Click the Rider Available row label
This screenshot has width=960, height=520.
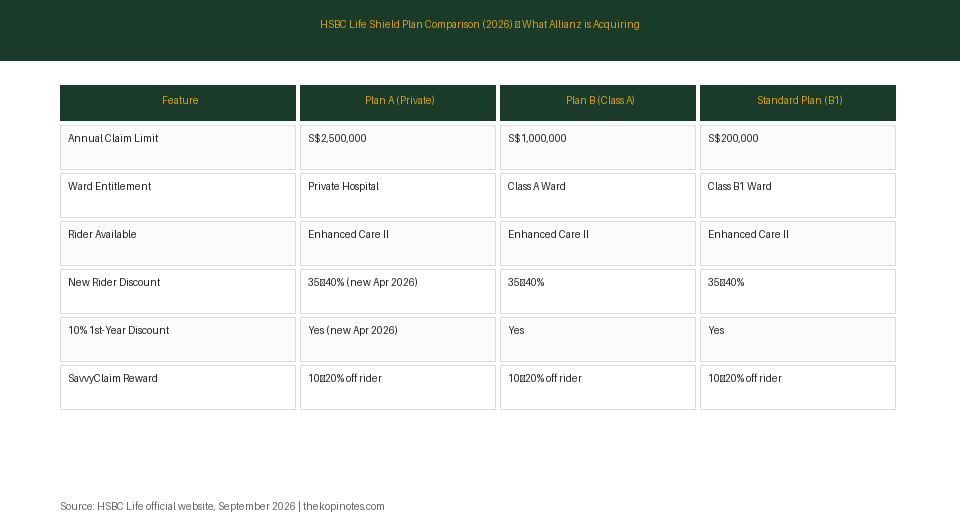pyautogui.click(x=178, y=243)
